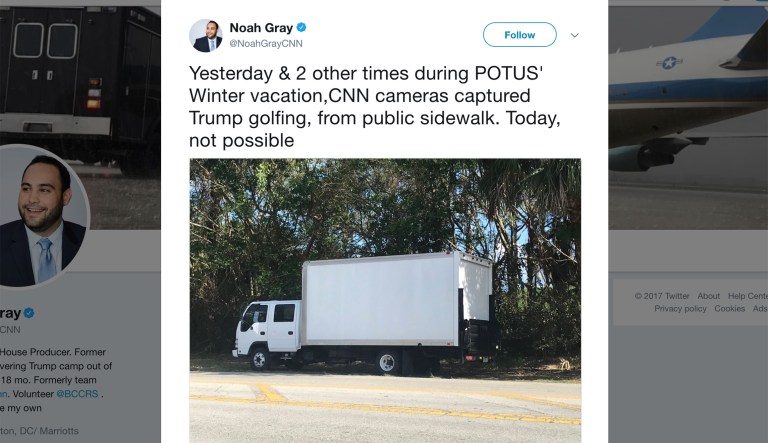Click the blue verified badge beside Noah Gray
768x443 pixels.
point(301,27)
